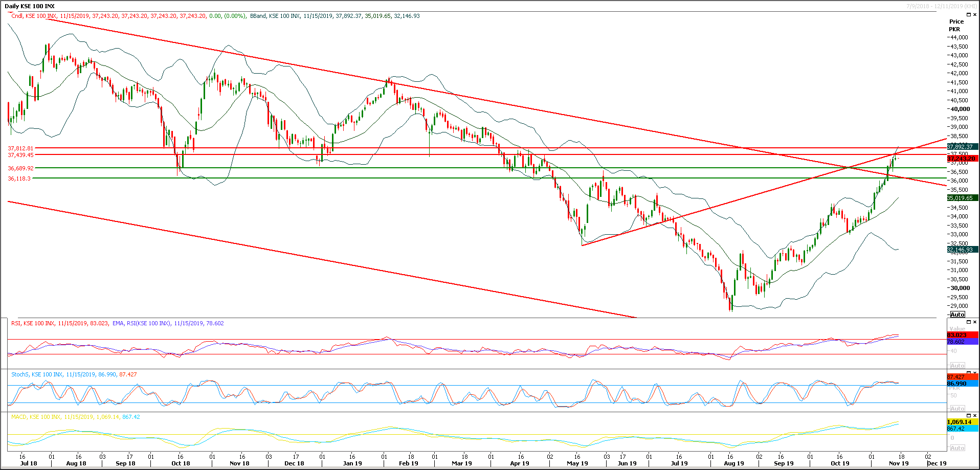Close the RSI indicator panel
This screenshot has width=980, height=470.
tap(975, 322)
